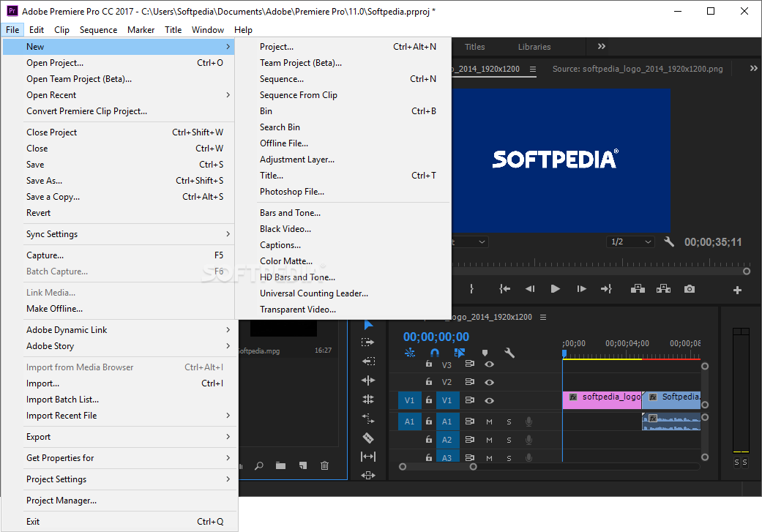Play the Program monitor
762x532 pixels.
coord(555,289)
